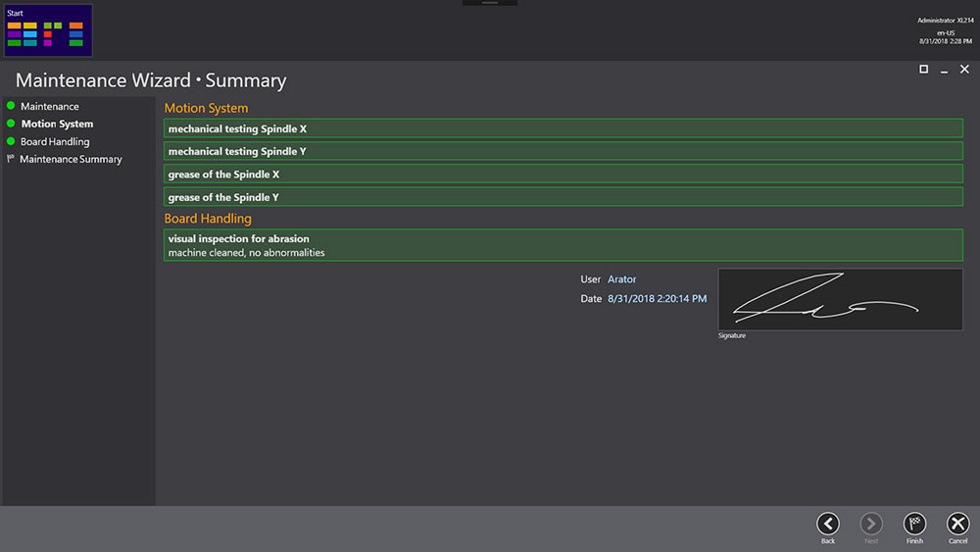Select grease of the Spindle Y row
The image size is (980, 552).
pyautogui.click(x=563, y=197)
